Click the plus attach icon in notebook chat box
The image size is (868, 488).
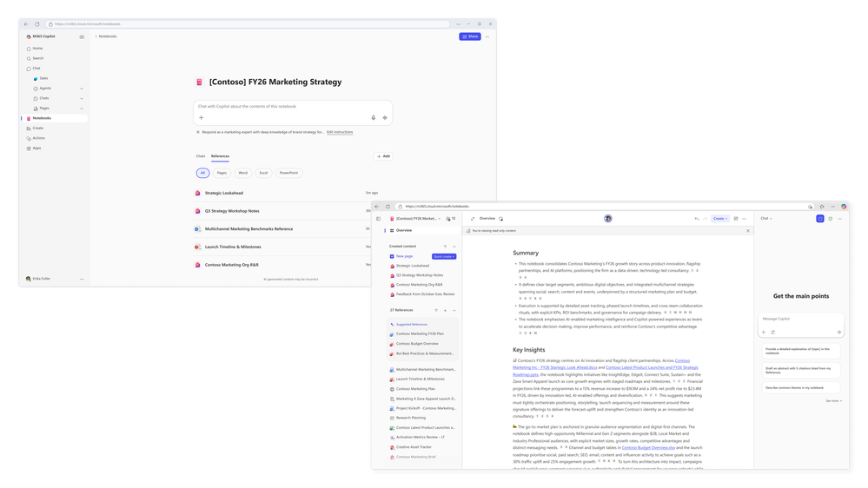click(x=201, y=117)
